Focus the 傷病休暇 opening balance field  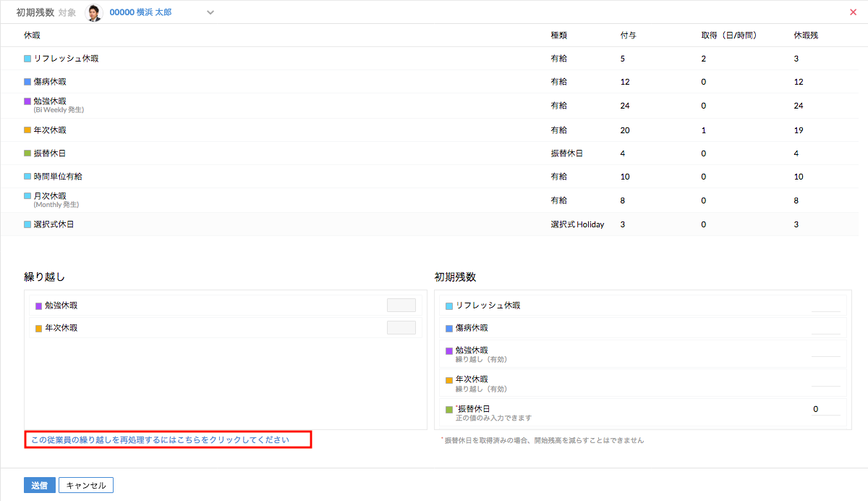[826, 328]
